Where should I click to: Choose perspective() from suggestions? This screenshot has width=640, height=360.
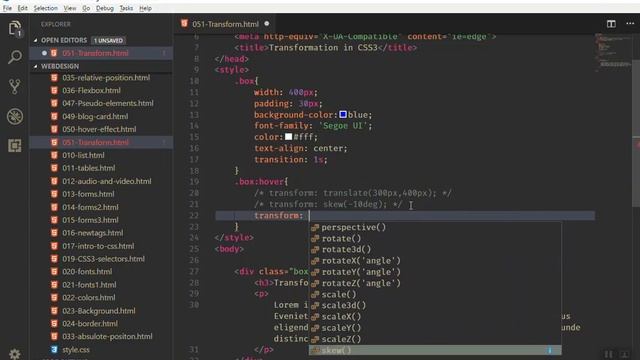pos(435,227)
